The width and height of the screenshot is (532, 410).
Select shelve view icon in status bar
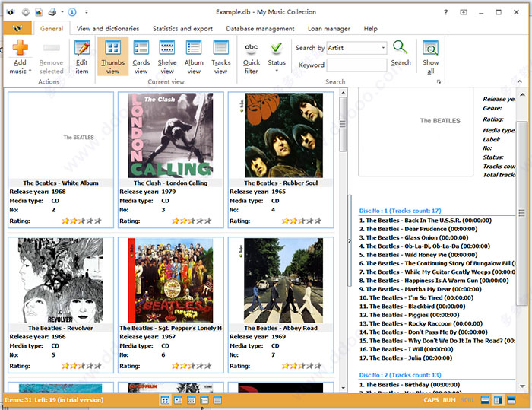(x=192, y=400)
